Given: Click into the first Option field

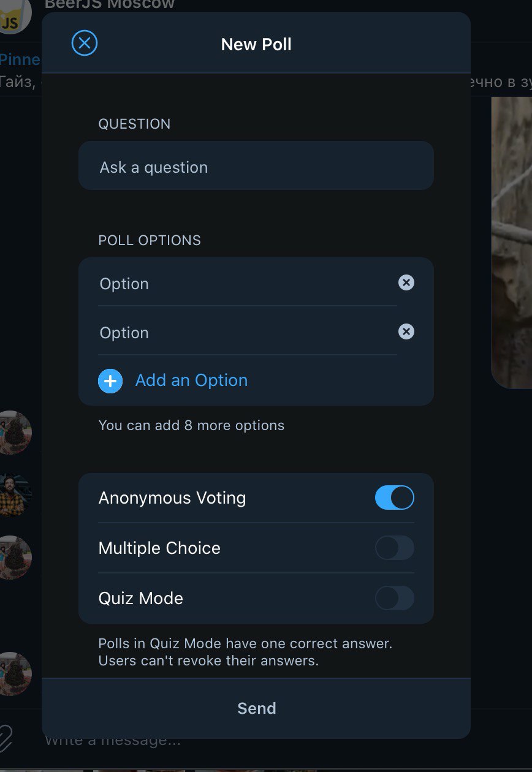Looking at the screenshot, I should [248, 283].
